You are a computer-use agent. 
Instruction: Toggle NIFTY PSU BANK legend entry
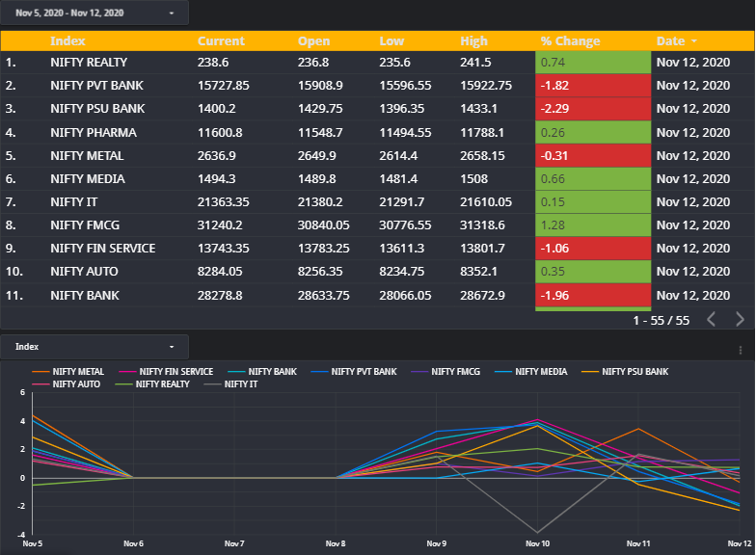pyautogui.click(x=625, y=372)
